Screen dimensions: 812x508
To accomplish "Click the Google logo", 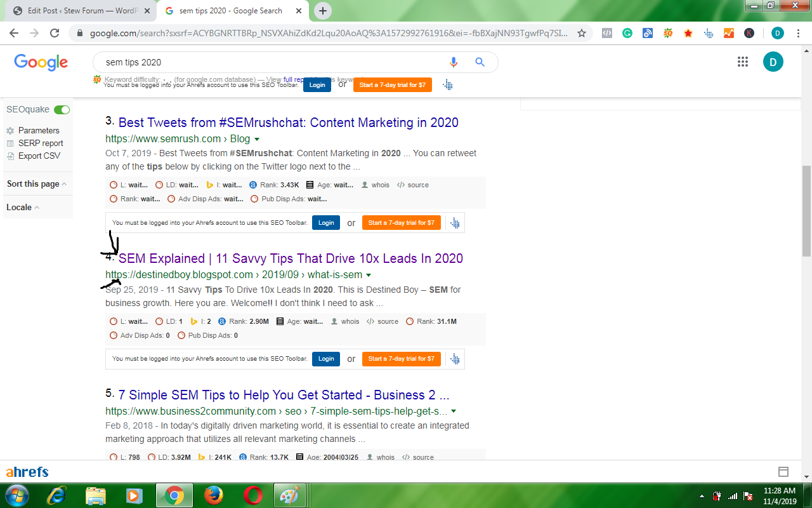I will tap(41, 62).
